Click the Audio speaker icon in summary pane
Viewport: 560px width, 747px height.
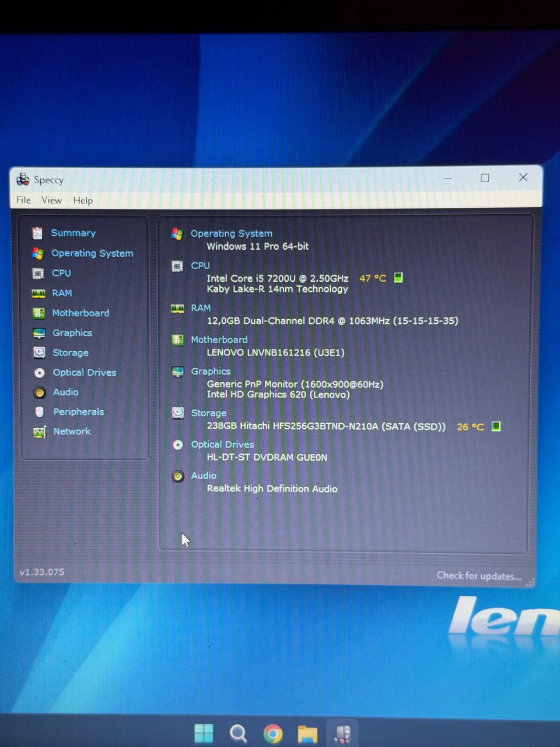click(x=178, y=476)
